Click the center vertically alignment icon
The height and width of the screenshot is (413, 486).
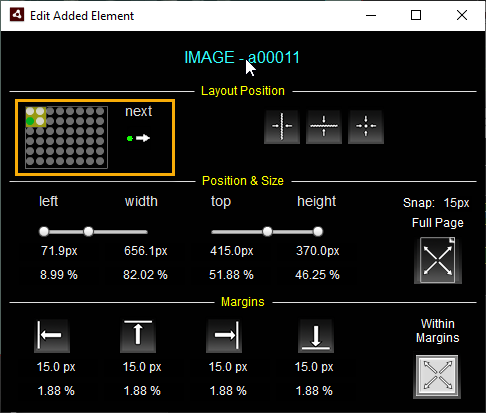pos(324,127)
